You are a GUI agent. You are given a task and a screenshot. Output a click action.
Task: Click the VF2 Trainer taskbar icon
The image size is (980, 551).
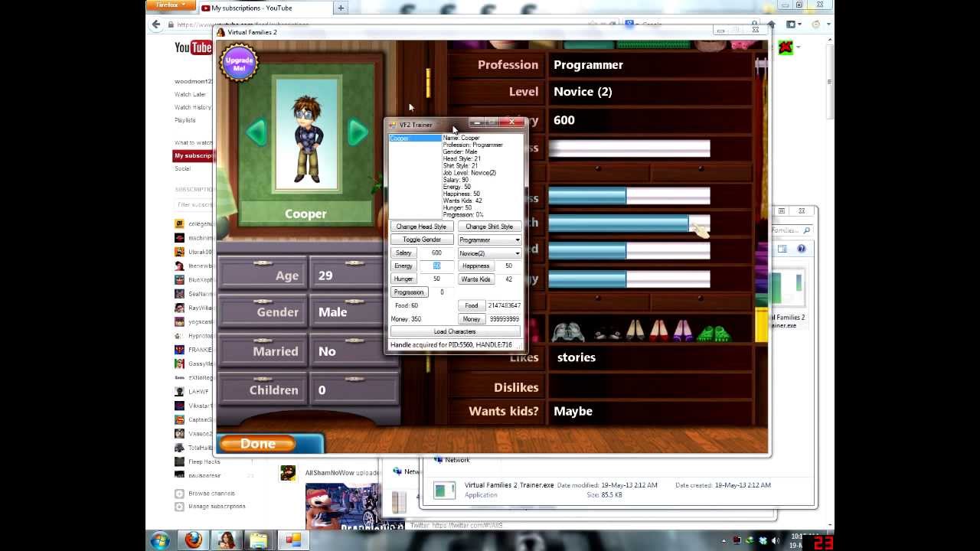tap(292, 540)
